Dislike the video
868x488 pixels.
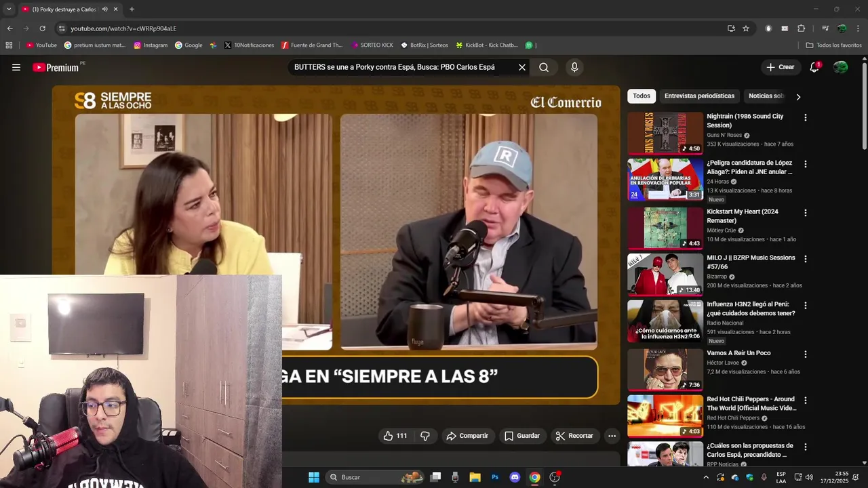pyautogui.click(x=425, y=436)
